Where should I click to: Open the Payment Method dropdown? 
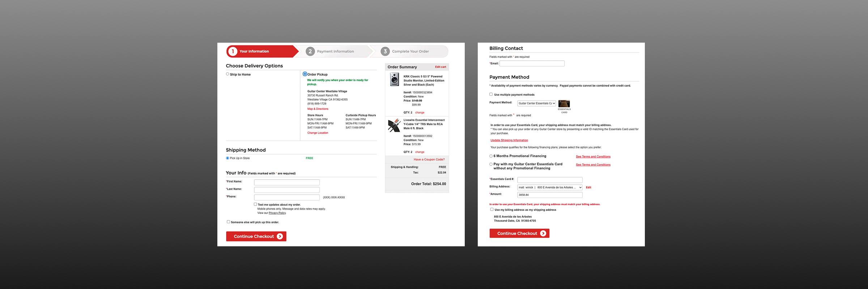click(x=536, y=103)
